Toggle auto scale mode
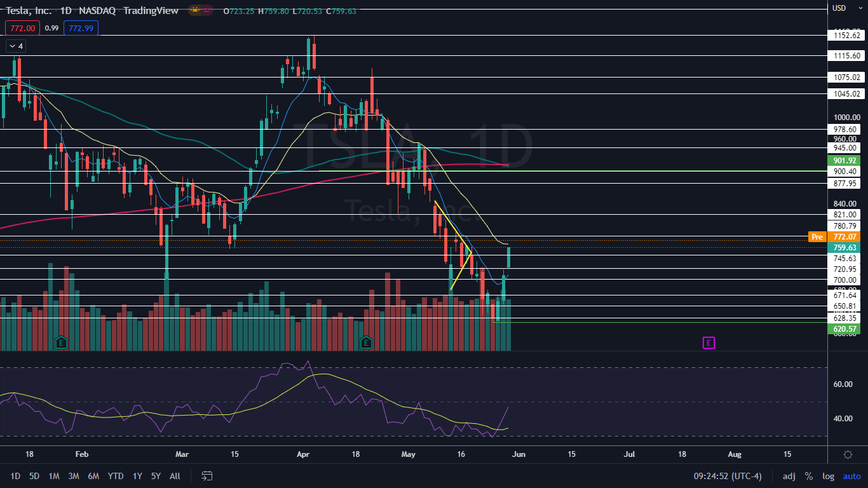Viewport: 868px width, 488px height. [851, 476]
